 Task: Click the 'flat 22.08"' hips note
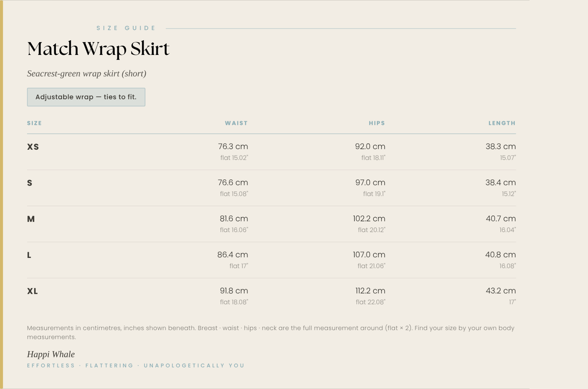click(370, 302)
